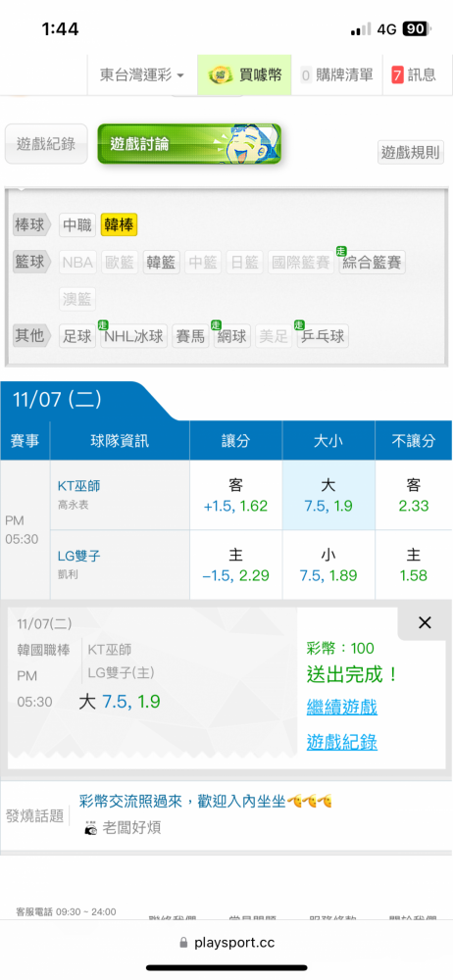
Task: Select the 中職 league filter
Action: (77, 225)
